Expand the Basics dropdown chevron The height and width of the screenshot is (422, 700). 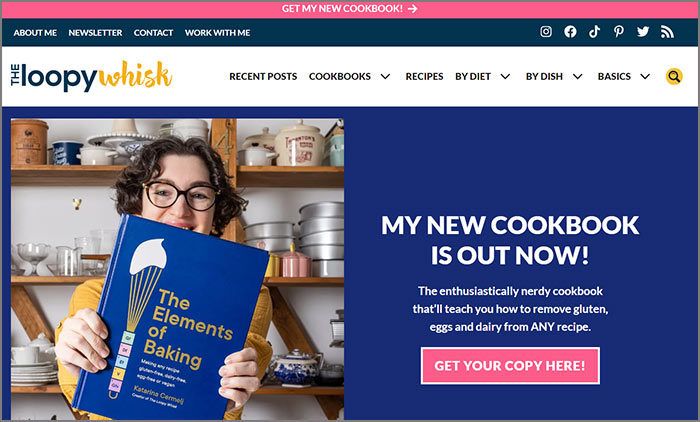coord(645,77)
